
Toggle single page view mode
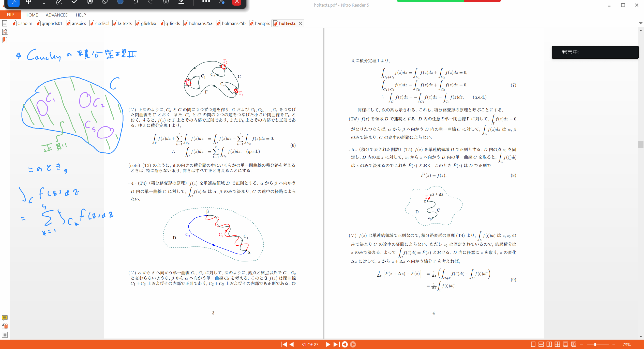(533, 344)
